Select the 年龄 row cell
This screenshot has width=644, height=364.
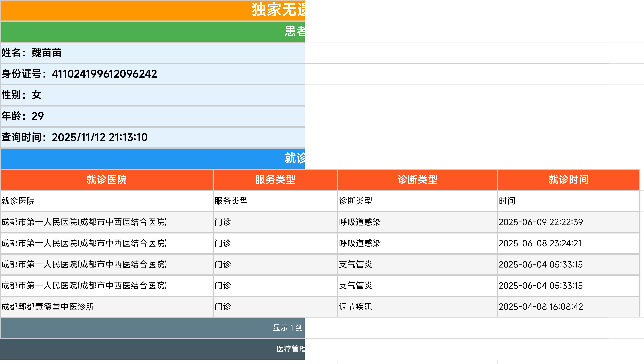[x=152, y=116]
